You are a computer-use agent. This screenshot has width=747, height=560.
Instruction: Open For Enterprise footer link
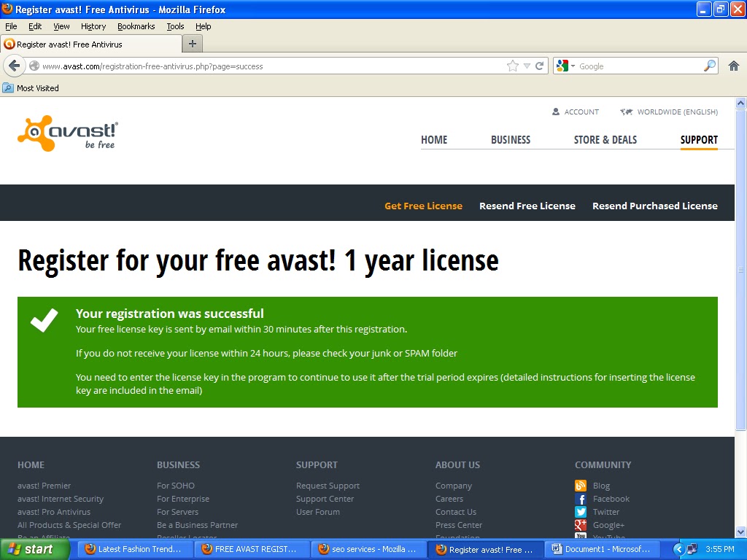pos(183,499)
